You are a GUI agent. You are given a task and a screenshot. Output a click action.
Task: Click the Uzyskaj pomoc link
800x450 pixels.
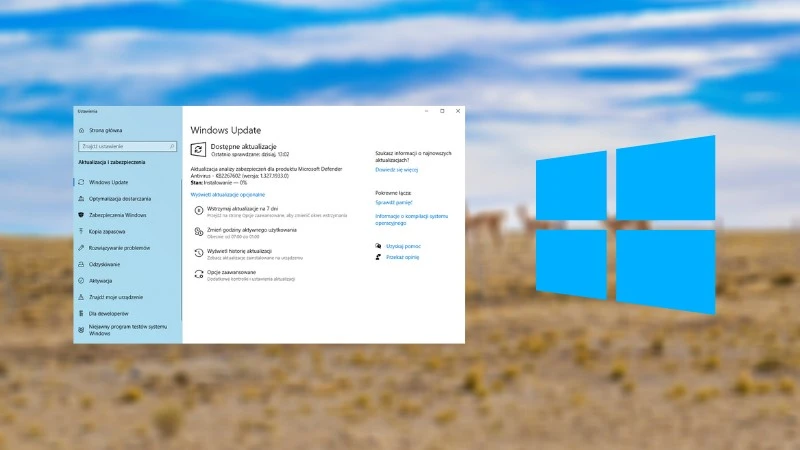[x=403, y=246]
